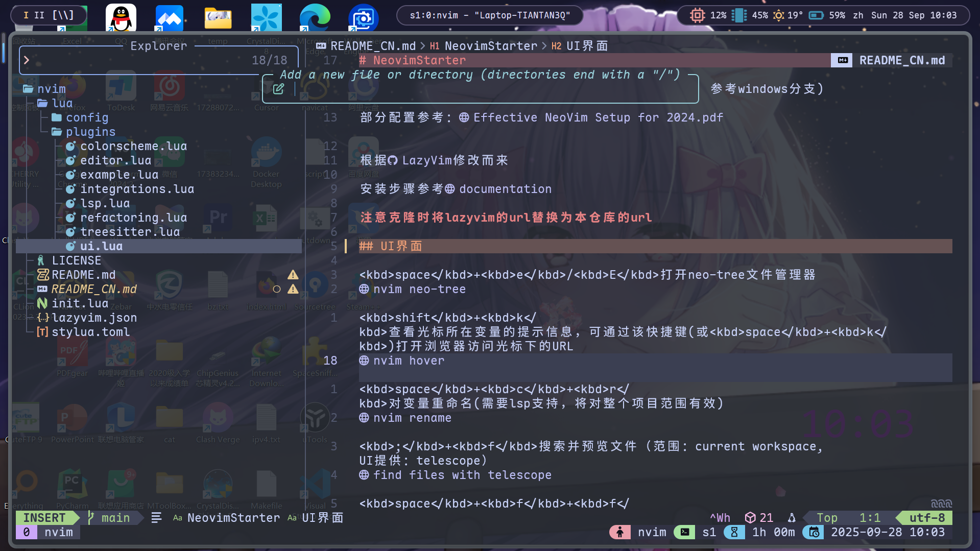Click the globe icon before nvim rename
The width and height of the screenshot is (980, 551).
pyautogui.click(x=364, y=418)
